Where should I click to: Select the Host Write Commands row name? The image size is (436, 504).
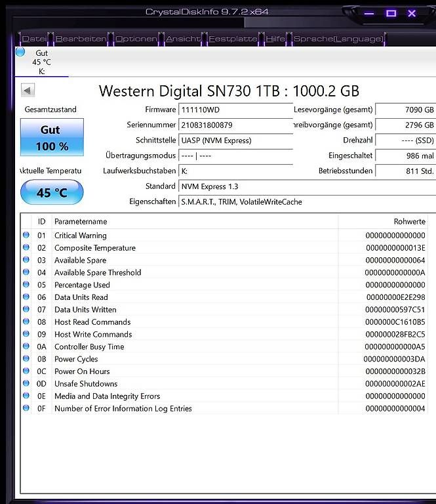point(93,334)
